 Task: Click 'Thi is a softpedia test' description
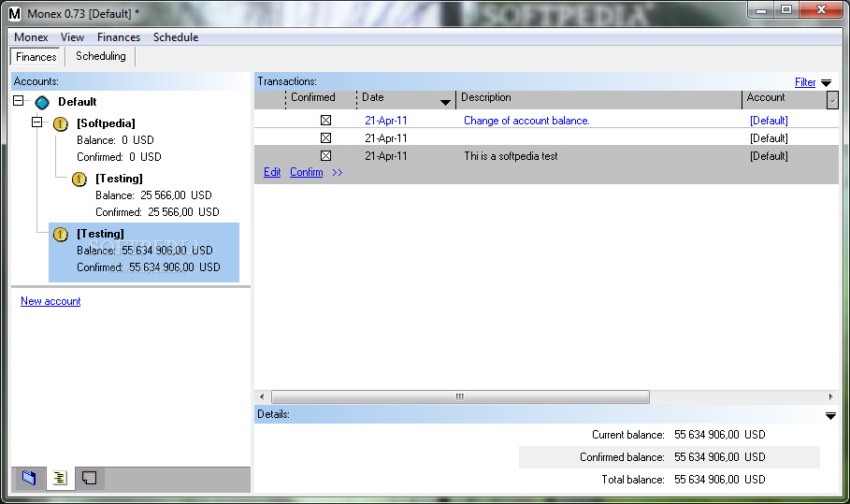point(511,156)
